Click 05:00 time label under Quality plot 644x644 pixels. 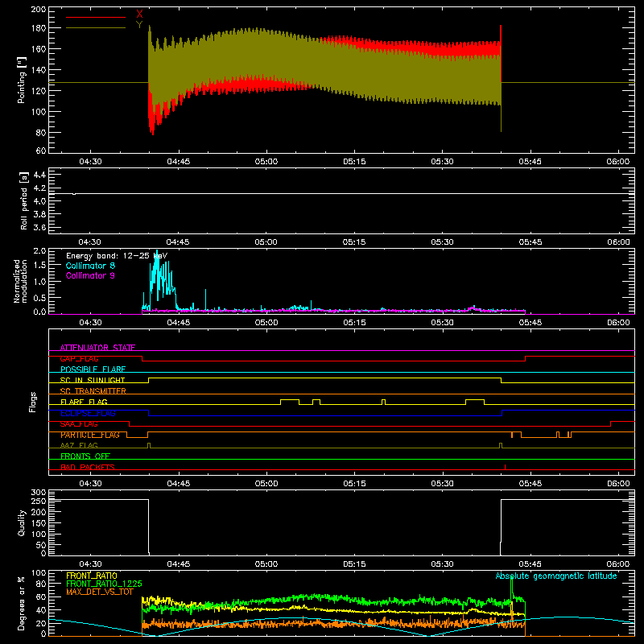coord(266,564)
